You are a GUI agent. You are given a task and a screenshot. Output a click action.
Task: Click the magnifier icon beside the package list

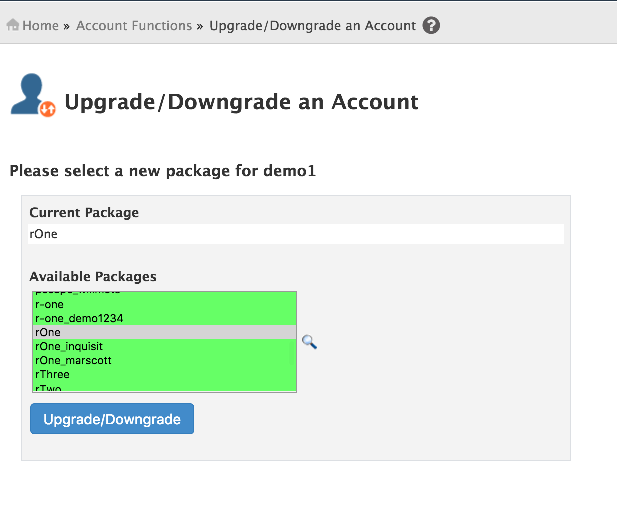coord(309,342)
